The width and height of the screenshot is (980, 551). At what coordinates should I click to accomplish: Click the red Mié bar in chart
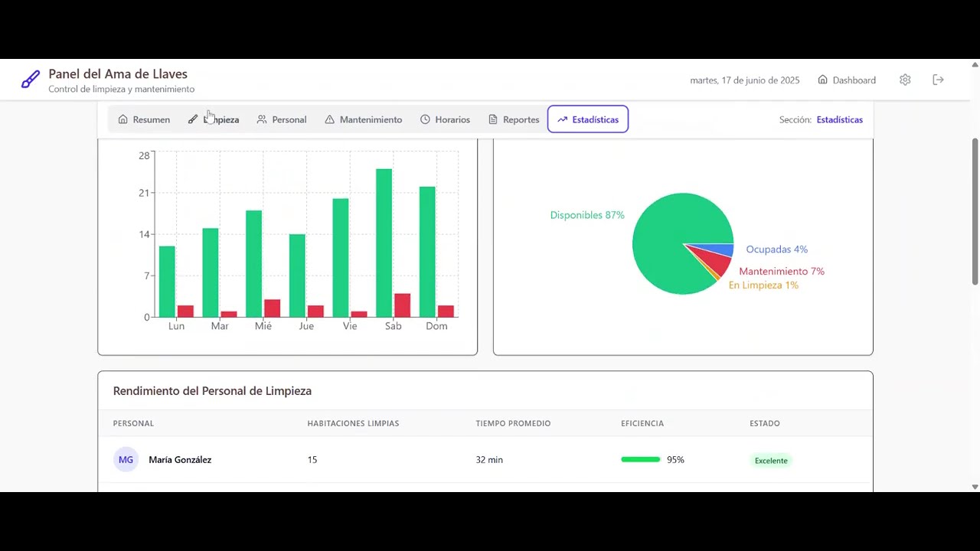[x=272, y=308]
